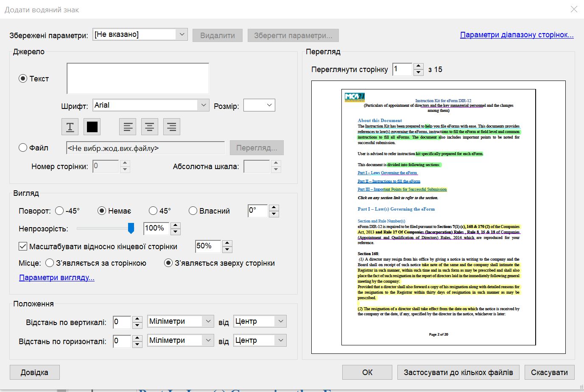Screen dimensions: 584x392
Task: Choose the -45° rotation option
Action: coord(59,211)
